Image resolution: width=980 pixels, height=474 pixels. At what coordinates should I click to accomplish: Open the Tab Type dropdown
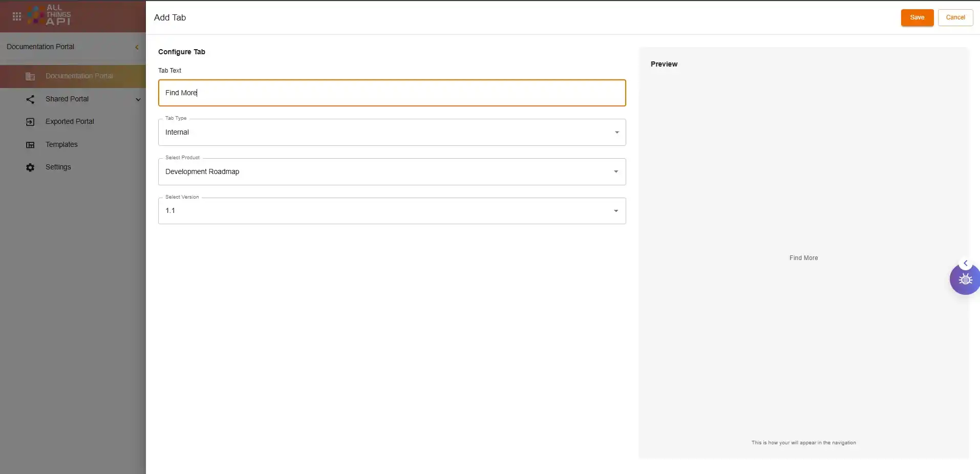coord(392,133)
